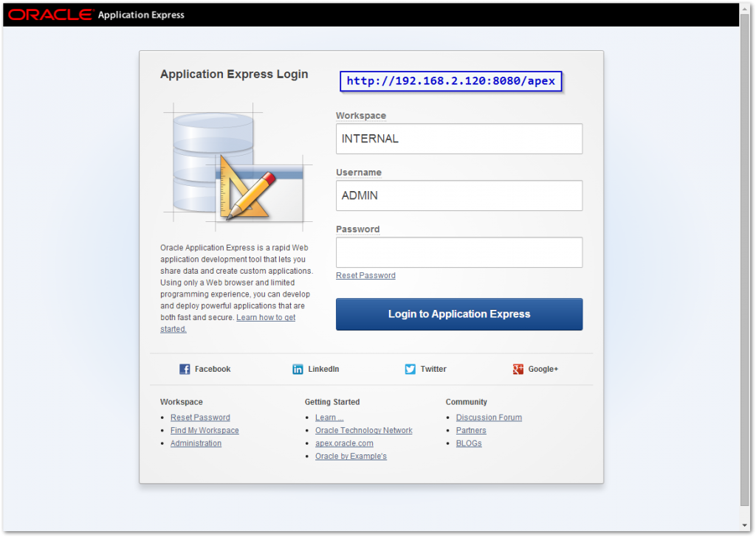Follow the Learn how to get started link
Viewport: 756px width, 537px height.
[265, 316]
